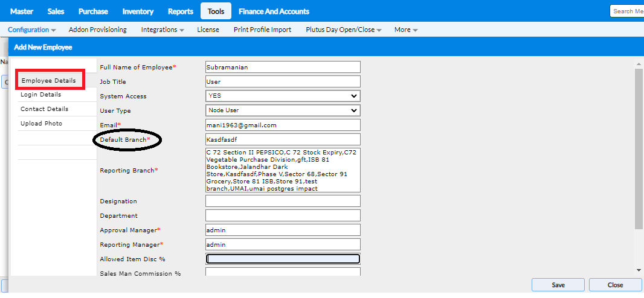Viewport: 644px width, 298px height.
Task: Open the User Type dropdown
Action: pyautogui.click(x=283, y=110)
